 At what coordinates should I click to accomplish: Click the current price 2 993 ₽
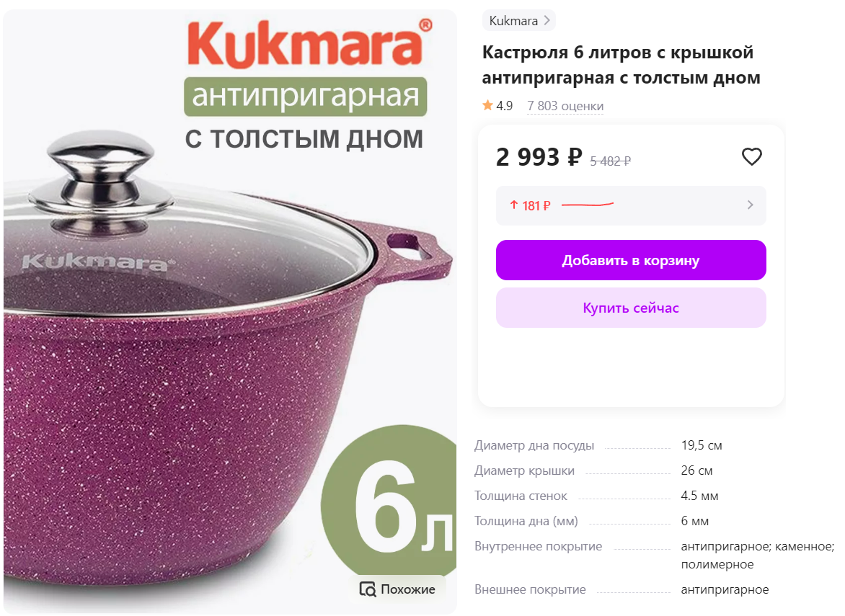click(x=539, y=157)
